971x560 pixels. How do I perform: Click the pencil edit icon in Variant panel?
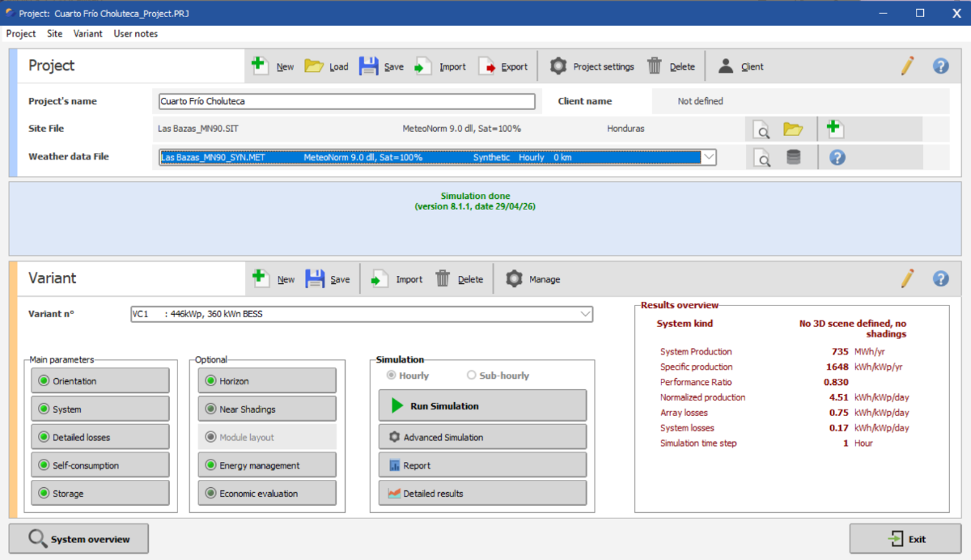click(907, 279)
